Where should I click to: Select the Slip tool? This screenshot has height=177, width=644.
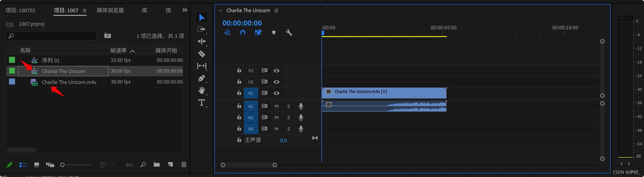201,66
